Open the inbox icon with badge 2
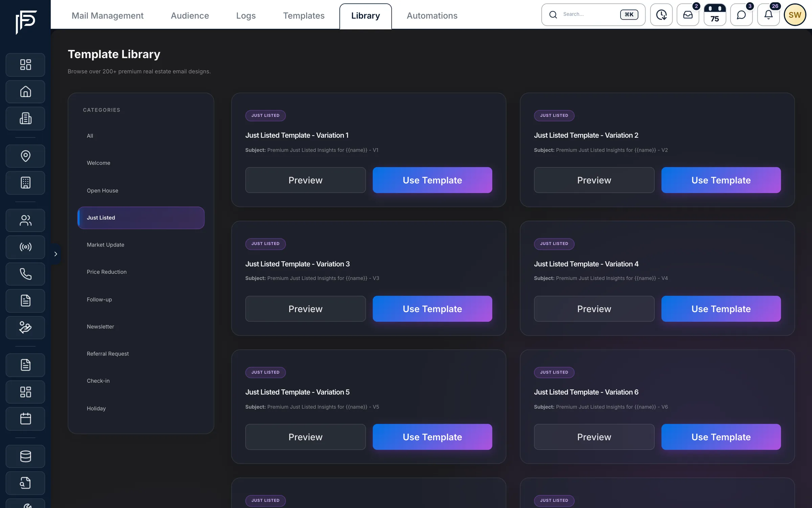Image resolution: width=812 pixels, height=508 pixels. tap(688, 15)
